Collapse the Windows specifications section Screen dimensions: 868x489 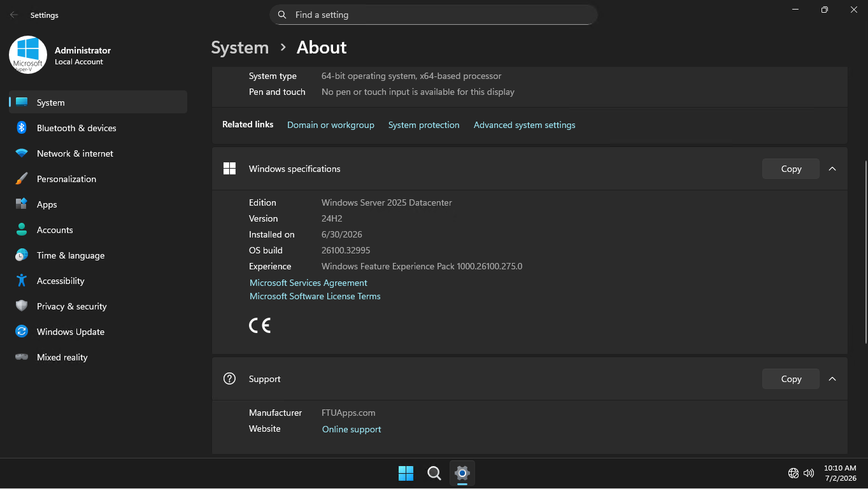(832, 169)
